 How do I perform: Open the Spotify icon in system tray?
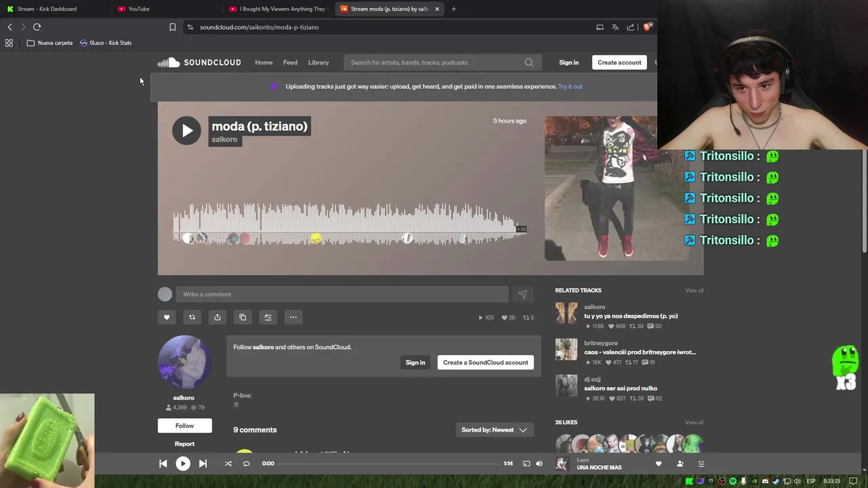pos(732,481)
